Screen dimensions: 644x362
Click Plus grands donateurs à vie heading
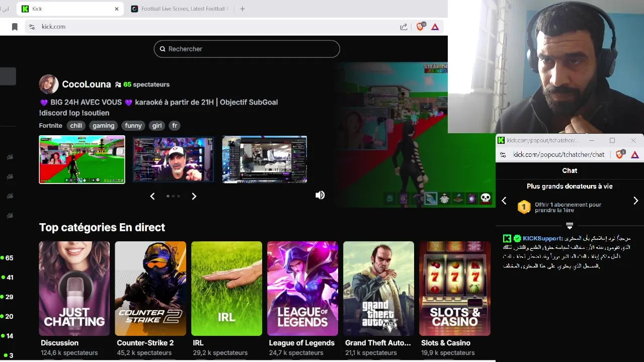click(x=570, y=186)
